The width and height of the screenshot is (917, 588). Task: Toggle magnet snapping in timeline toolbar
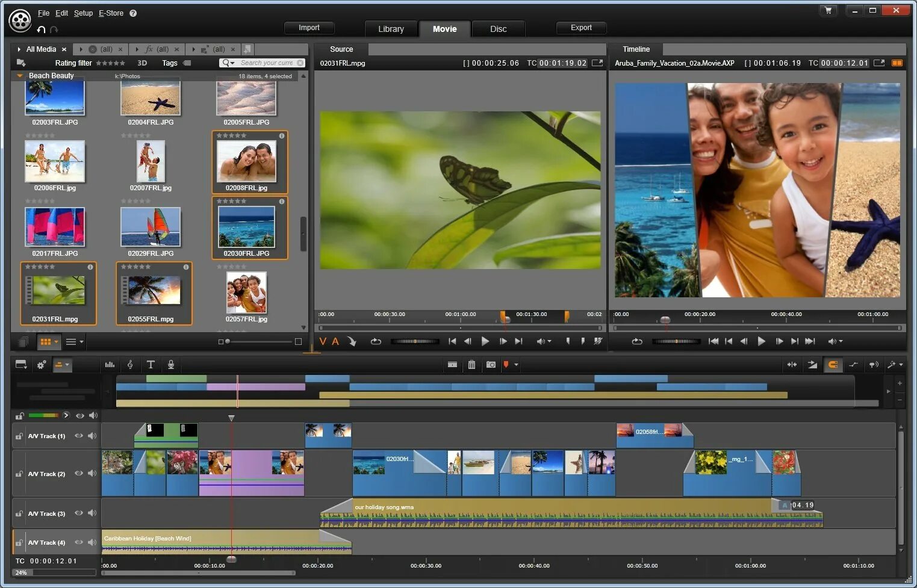(833, 365)
